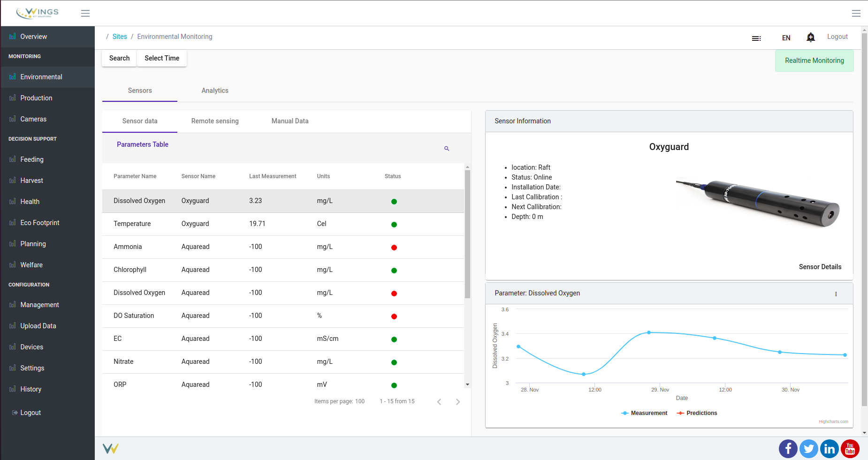Toggle Measurement series in chart legend
This screenshot has height=460, width=868.
pyautogui.click(x=644, y=413)
